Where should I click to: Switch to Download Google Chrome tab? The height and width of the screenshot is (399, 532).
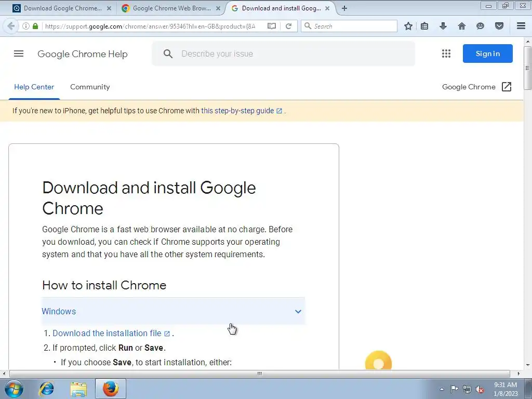click(62, 8)
